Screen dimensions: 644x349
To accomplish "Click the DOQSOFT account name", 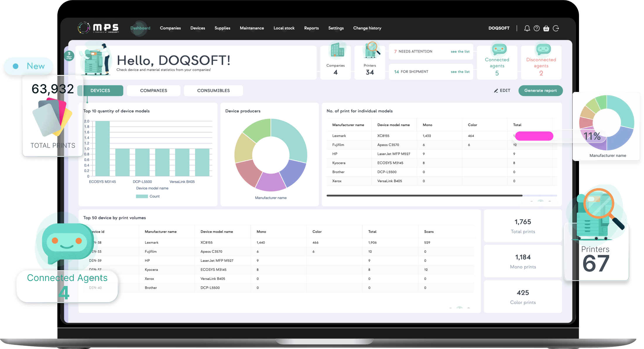I will (x=499, y=28).
